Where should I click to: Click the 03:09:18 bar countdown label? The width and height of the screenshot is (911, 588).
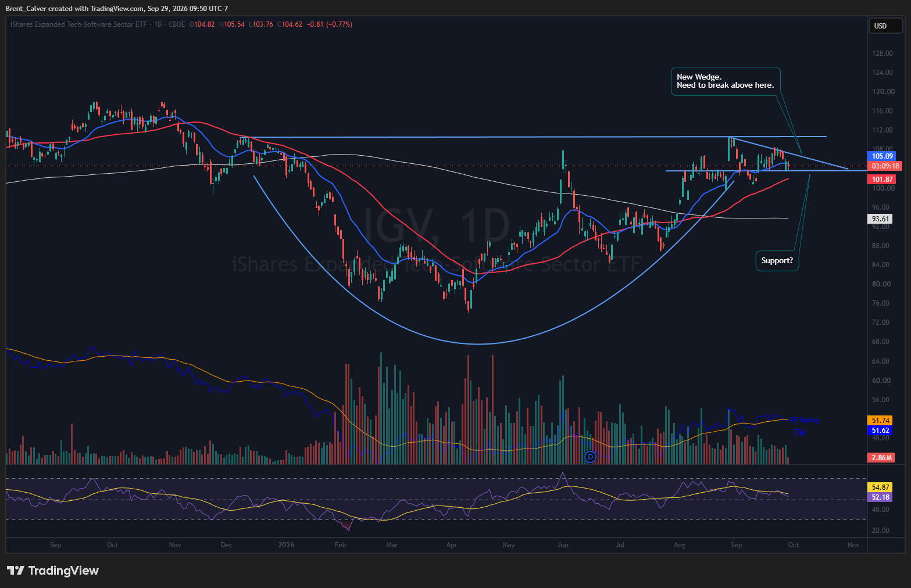[884, 166]
